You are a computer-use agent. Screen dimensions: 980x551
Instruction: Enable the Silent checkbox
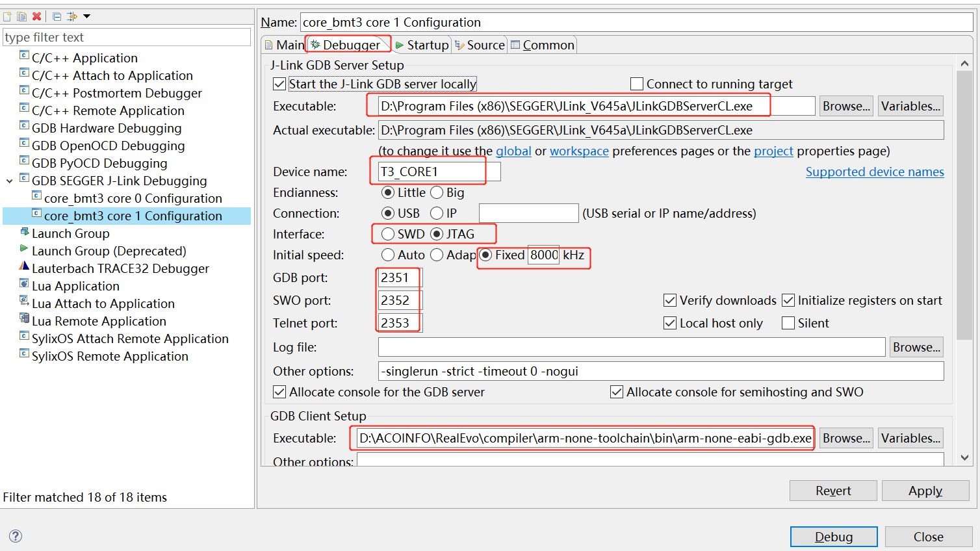point(788,323)
